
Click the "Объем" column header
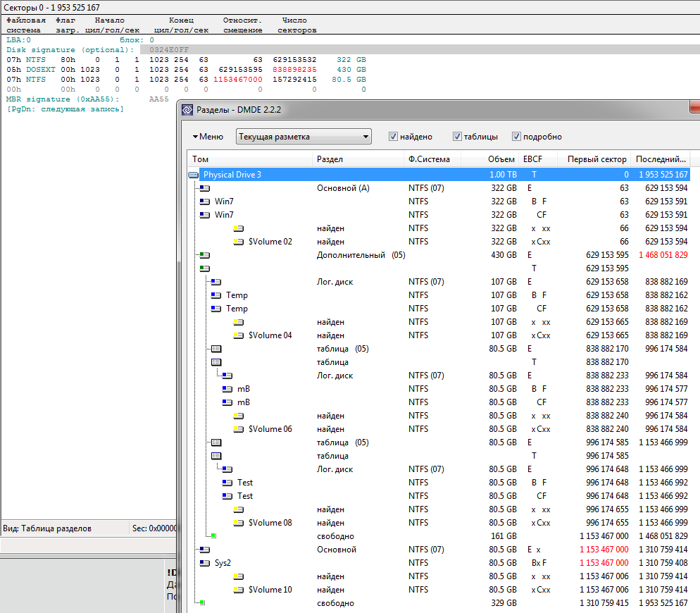pos(501,159)
